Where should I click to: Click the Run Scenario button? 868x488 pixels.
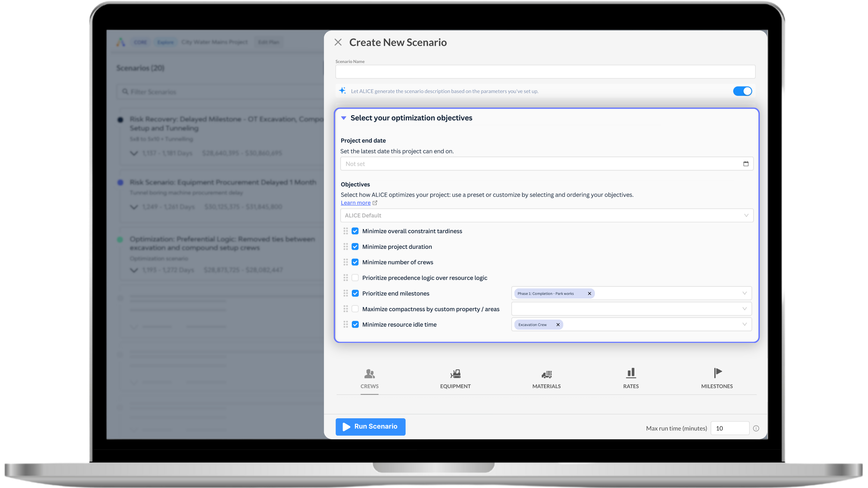(x=370, y=427)
